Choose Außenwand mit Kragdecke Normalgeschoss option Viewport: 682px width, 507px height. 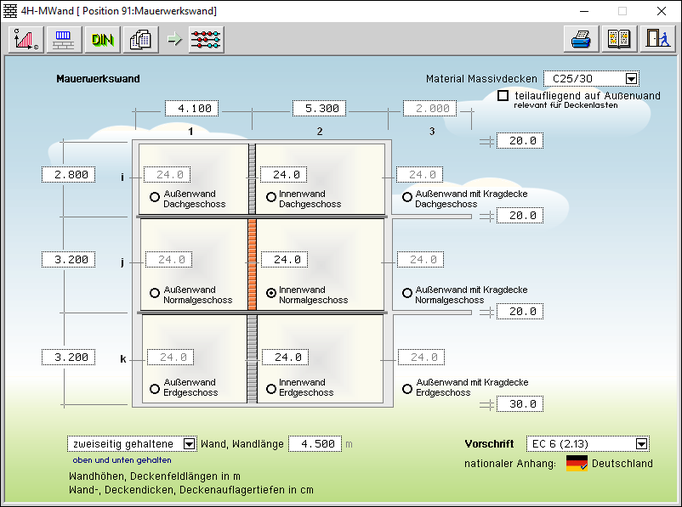[407, 293]
